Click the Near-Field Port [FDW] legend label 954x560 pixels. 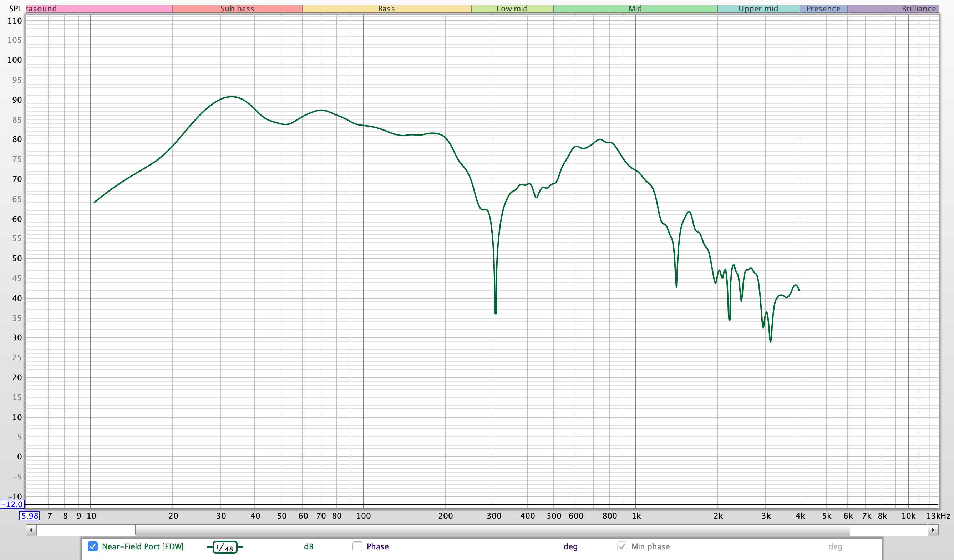(143, 546)
